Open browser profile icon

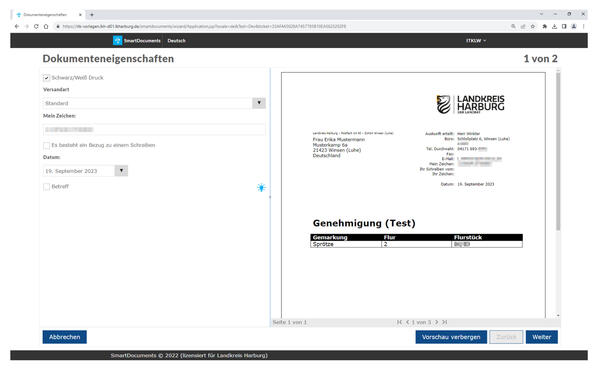point(574,26)
